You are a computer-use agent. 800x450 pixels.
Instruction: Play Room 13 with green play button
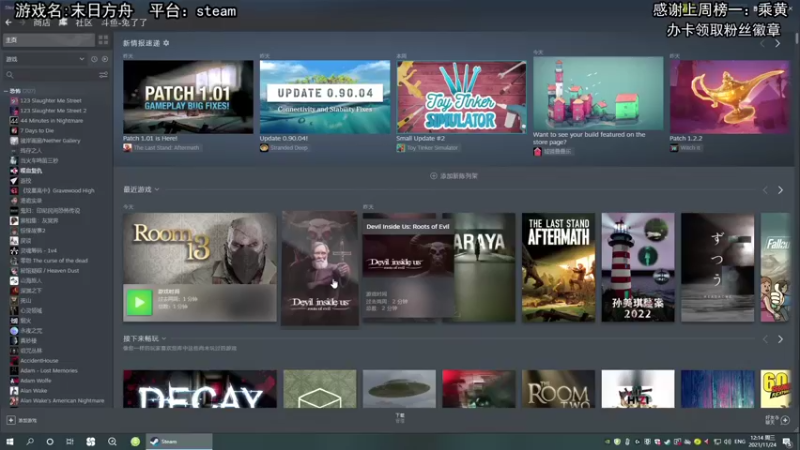pyautogui.click(x=139, y=302)
